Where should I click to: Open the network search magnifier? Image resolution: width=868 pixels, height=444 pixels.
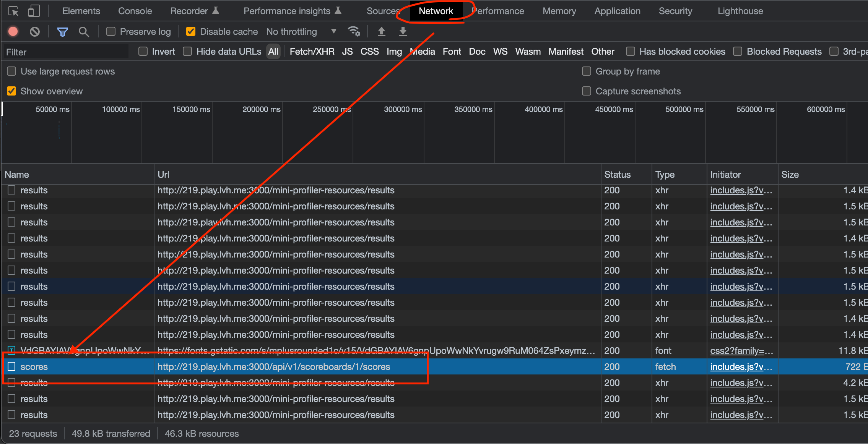point(84,31)
